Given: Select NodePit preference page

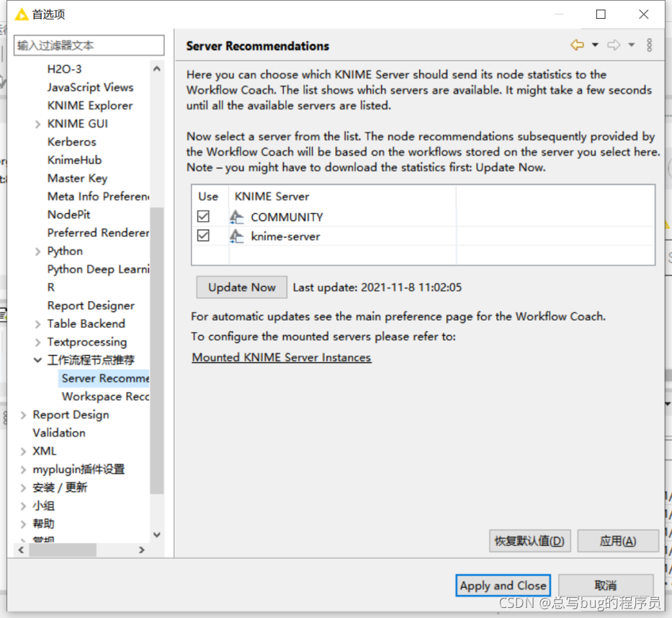Looking at the screenshot, I should (x=68, y=215).
